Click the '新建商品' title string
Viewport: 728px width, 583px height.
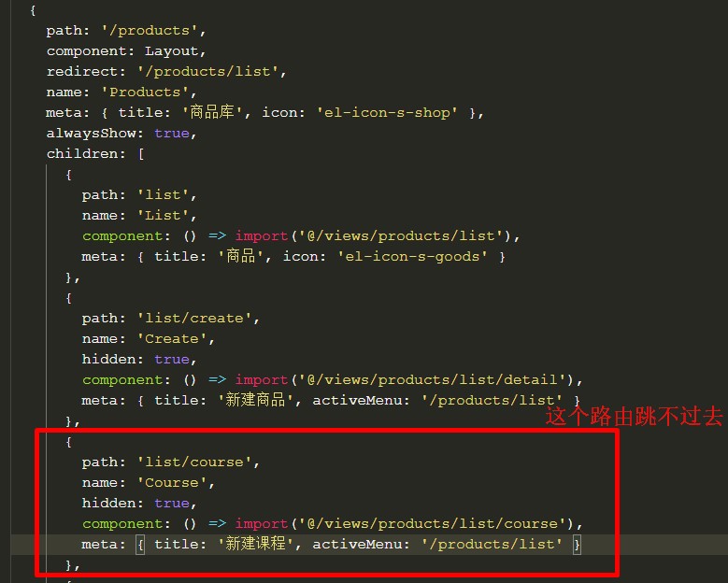[256, 400]
